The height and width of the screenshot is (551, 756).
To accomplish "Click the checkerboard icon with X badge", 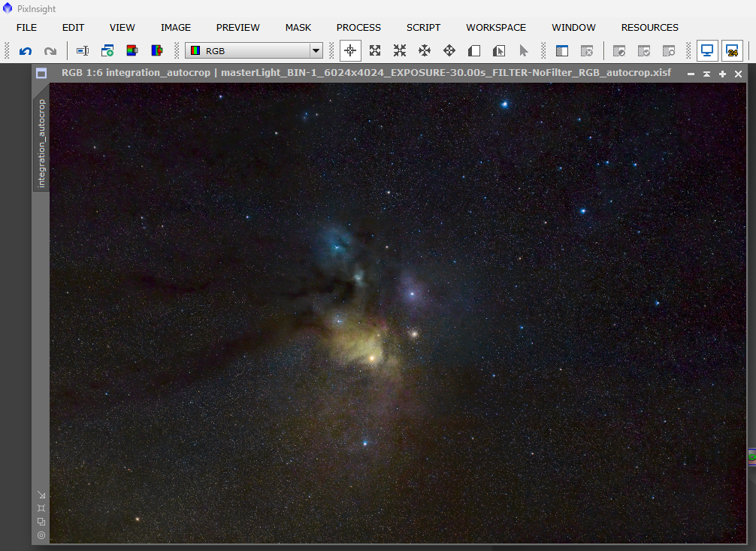I will pyautogui.click(x=587, y=50).
